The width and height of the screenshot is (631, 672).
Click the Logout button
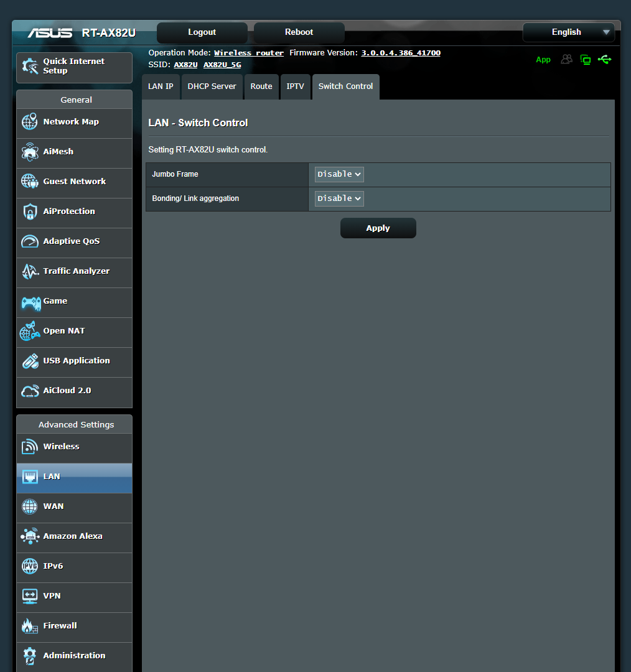(202, 32)
